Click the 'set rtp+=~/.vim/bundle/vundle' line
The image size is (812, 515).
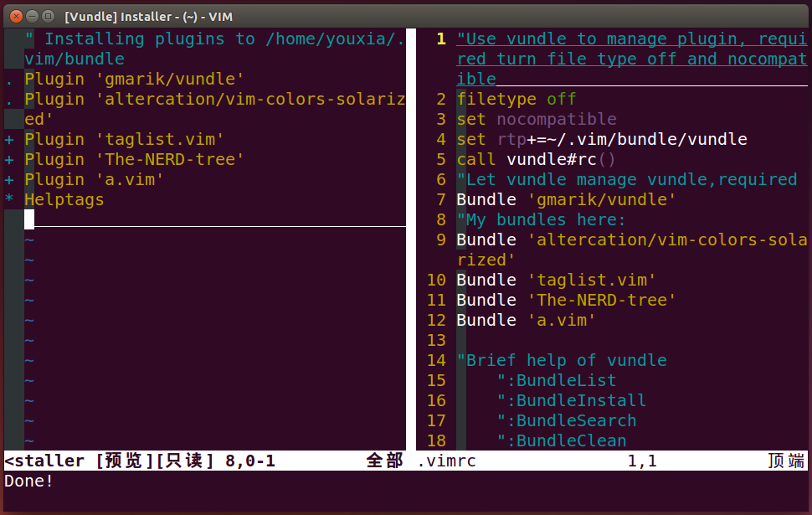click(602, 139)
